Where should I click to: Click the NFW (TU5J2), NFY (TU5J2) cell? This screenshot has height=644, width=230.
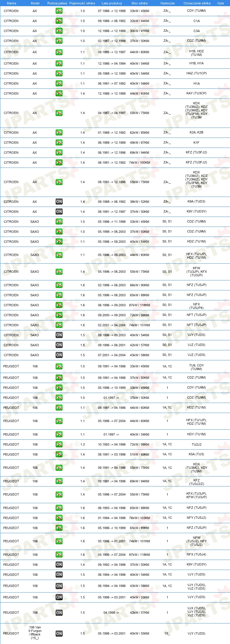pyautogui.click(x=196, y=541)
